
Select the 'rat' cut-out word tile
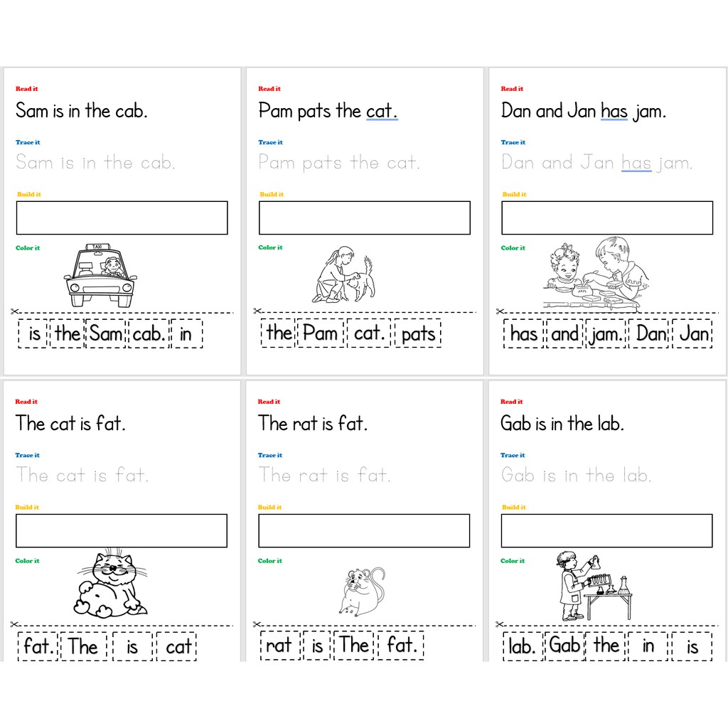click(279, 646)
